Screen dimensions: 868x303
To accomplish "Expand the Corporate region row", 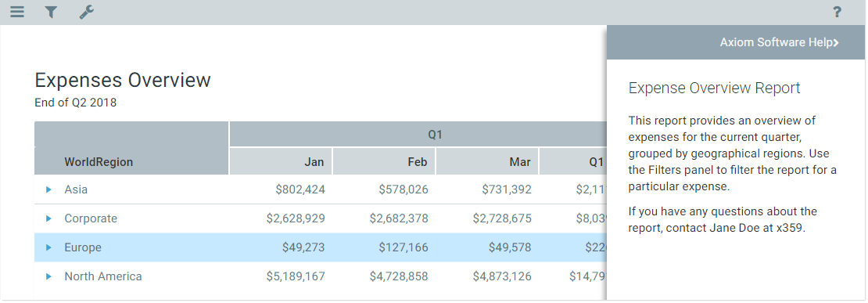I will coord(48,218).
